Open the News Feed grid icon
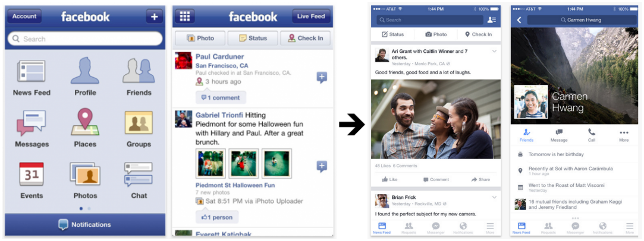The image size is (644, 241). (32, 71)
